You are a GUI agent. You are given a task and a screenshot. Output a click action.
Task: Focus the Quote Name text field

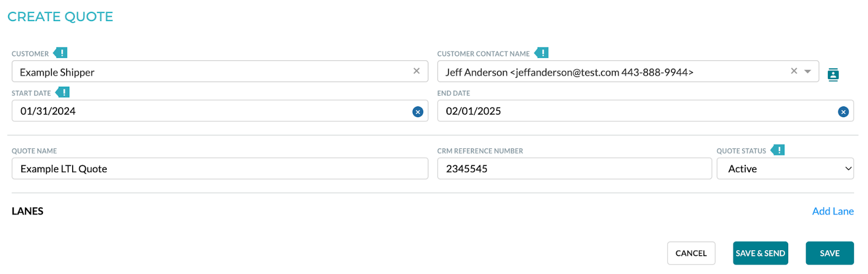pyautogui.click(x=220, y=169)
